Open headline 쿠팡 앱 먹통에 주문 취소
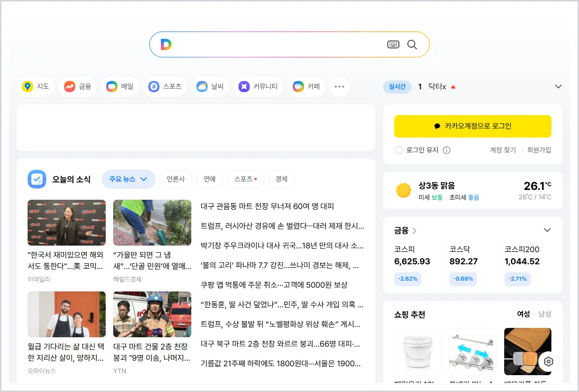579x392 pixels. point(274,285)
